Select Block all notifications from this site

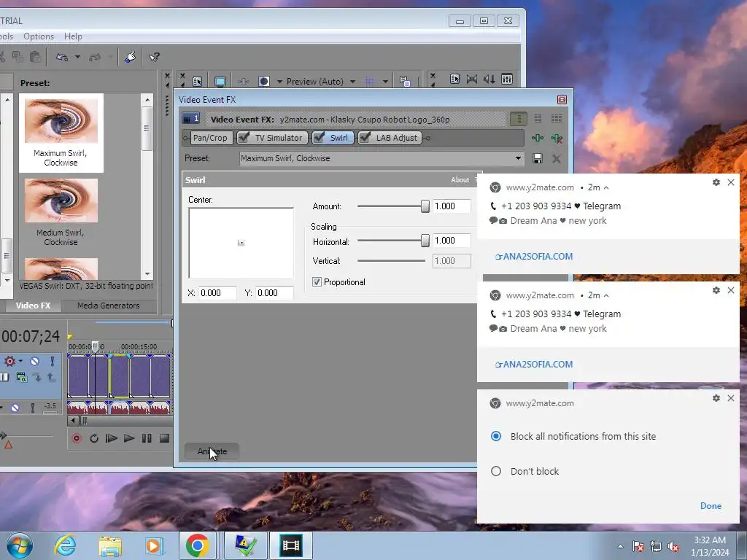(x=496, y=436)
